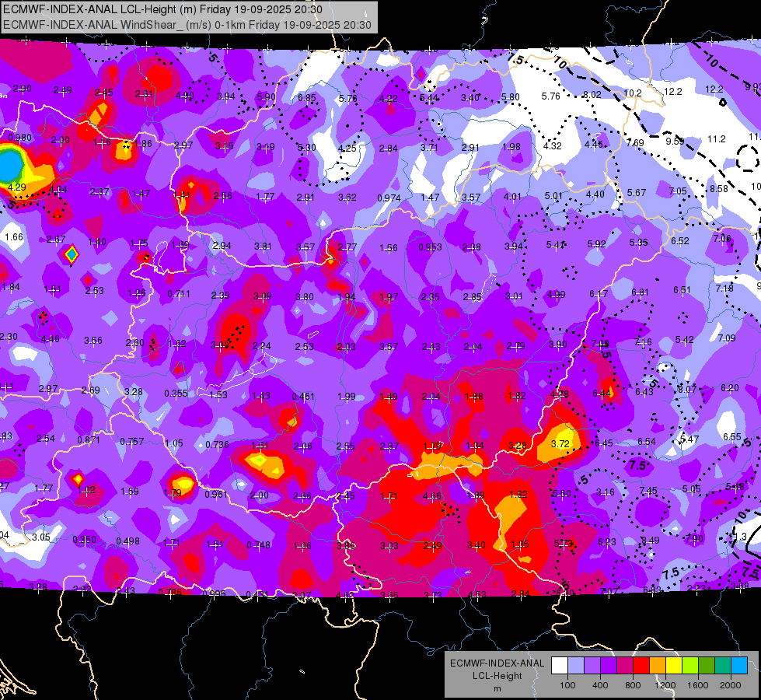Click the unit label 'm' in legend
This screenshot has width=761, height=700.
click(497, 688)
